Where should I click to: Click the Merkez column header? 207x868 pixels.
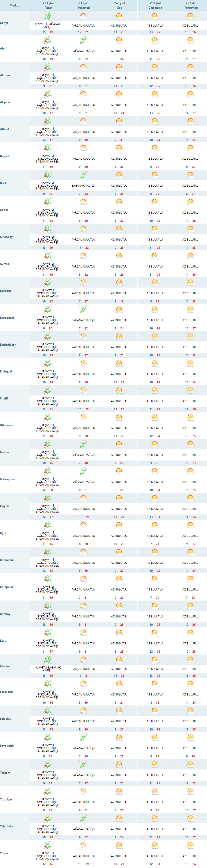coord(15,5)
